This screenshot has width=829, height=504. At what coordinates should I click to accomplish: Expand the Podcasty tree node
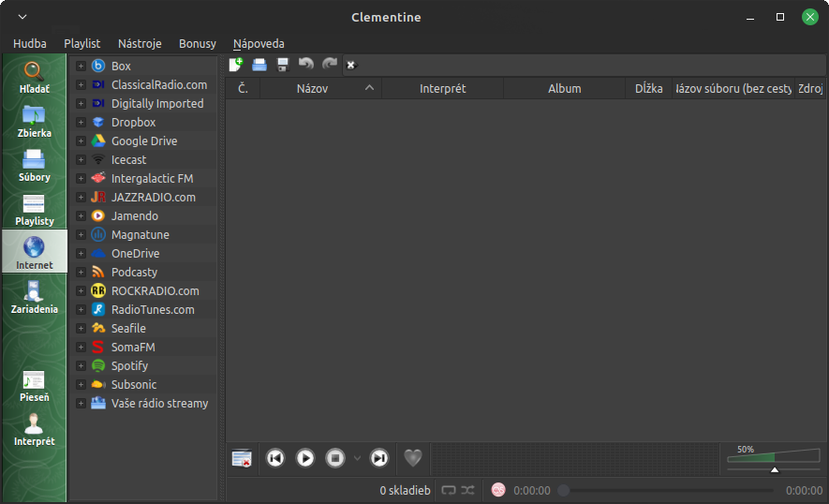click(x=81, y=273)
